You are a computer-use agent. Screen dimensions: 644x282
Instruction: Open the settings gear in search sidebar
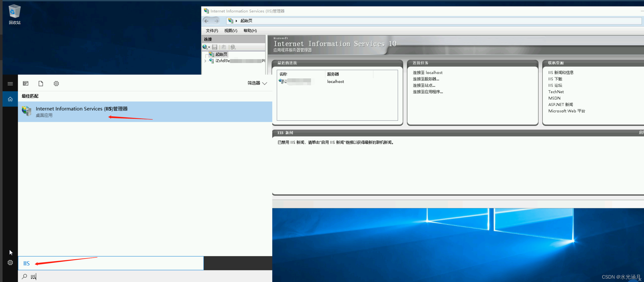click(10, 263)
